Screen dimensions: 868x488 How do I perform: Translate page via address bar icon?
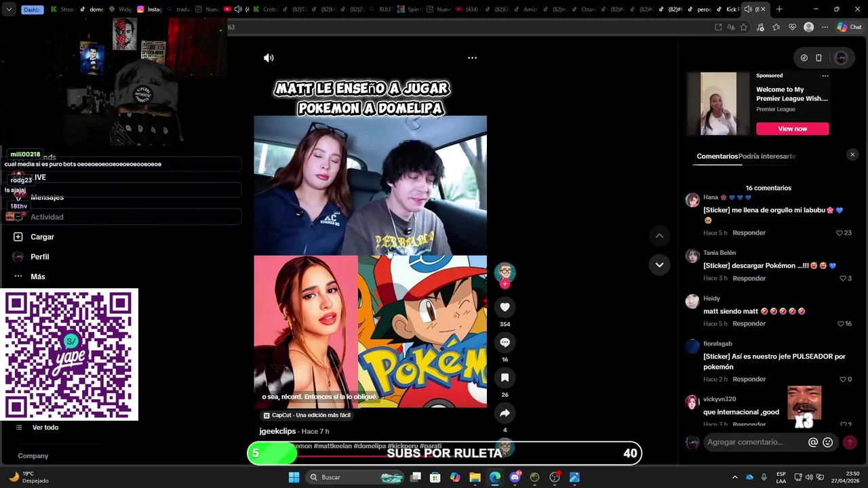click(731, 27)
